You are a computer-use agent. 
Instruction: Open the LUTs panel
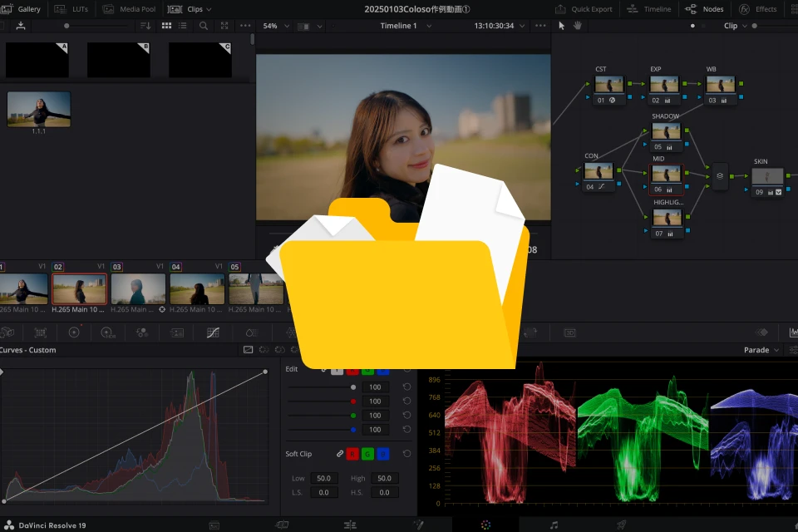71,9
